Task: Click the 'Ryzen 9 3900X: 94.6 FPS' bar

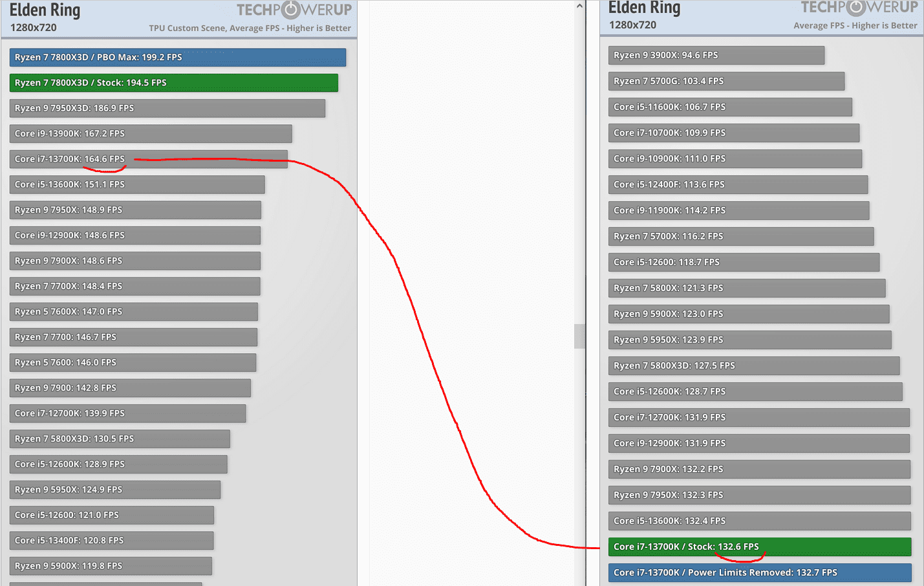Action: click(x=716, y=55)
